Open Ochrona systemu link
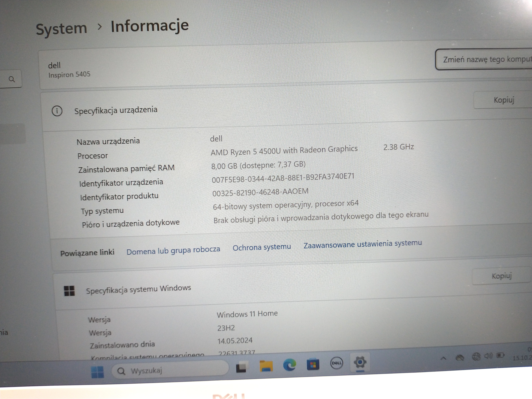The width and height of the screenshot is (532, 399). tap(262, 247)
